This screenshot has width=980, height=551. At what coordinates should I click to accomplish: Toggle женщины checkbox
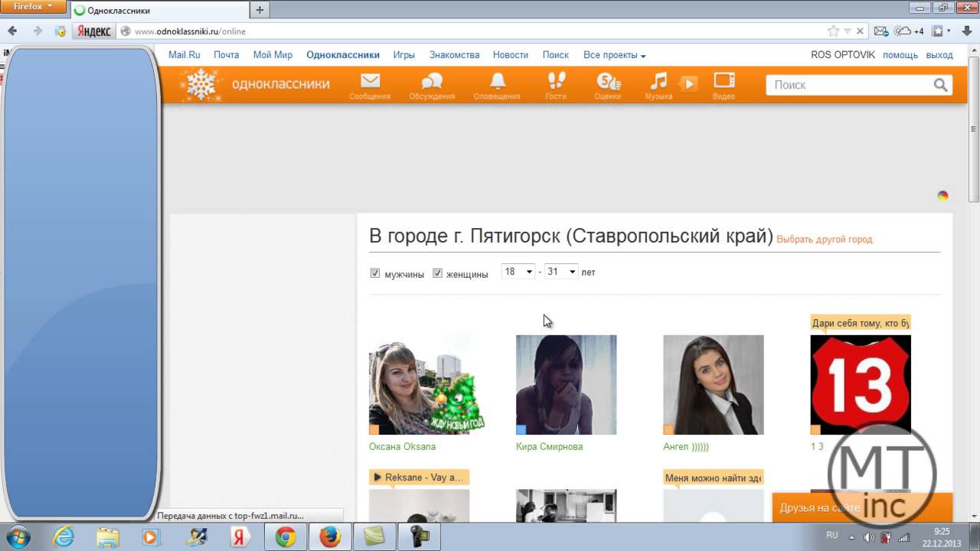point(438,273)
